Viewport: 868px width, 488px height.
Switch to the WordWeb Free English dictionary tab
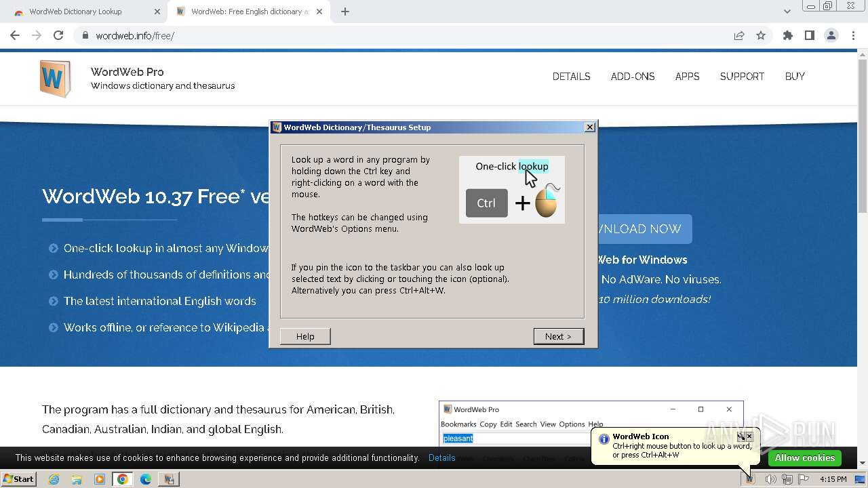click(248, 12)
